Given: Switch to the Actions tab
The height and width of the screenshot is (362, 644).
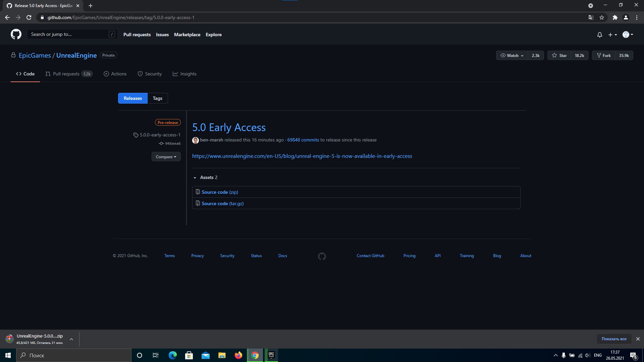Looking at the screenshot, I should pyautogui.click(x=115, y=74).
